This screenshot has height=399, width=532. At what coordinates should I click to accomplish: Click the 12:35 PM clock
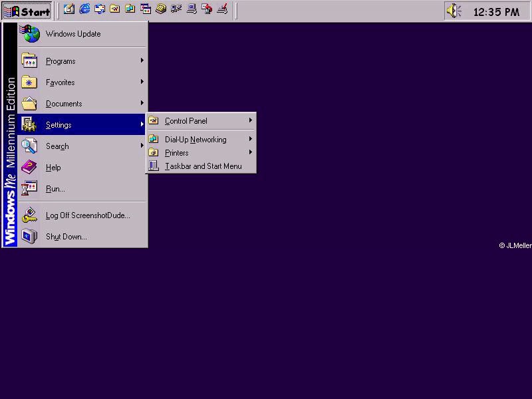tap(496, 12)
